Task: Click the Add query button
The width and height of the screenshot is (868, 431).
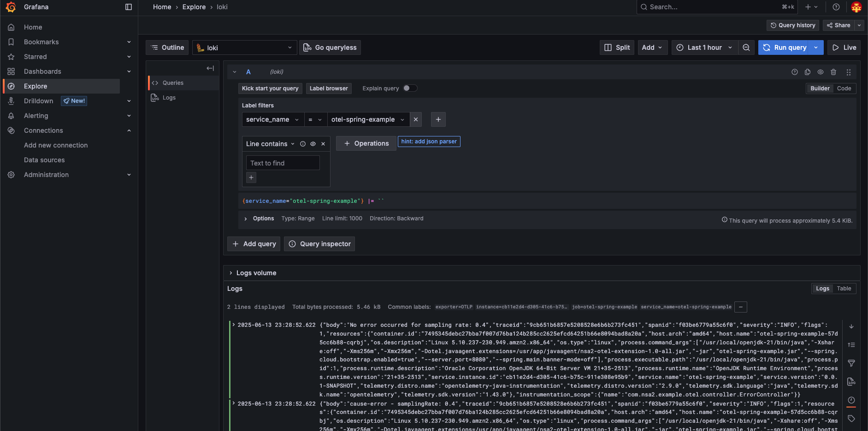Action: (x=254, y=244)
